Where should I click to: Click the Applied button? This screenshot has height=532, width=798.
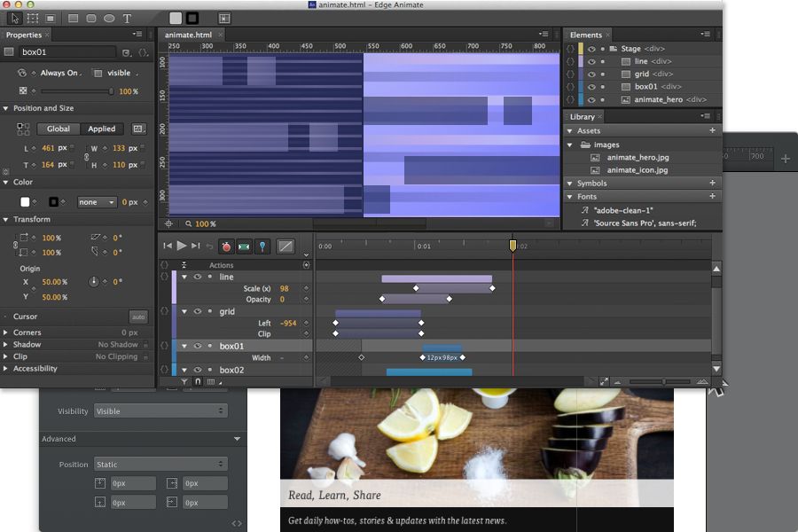click(x=101, y=129)
